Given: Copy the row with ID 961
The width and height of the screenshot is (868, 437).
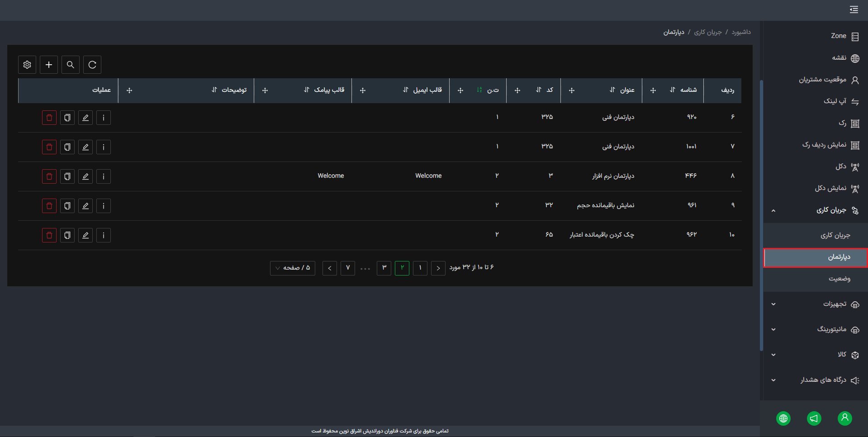Looking at the screenshot, I should coord(67,206).
